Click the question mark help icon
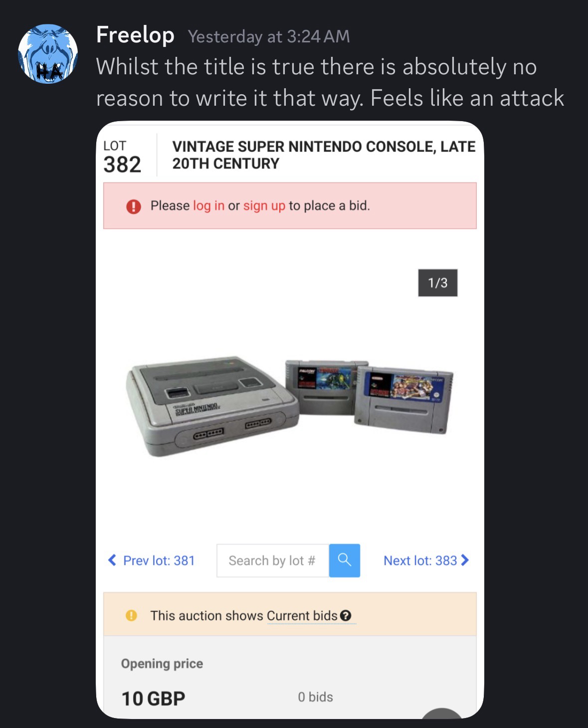588x728 pixels. pyautogui.click(x=346, y=616)
